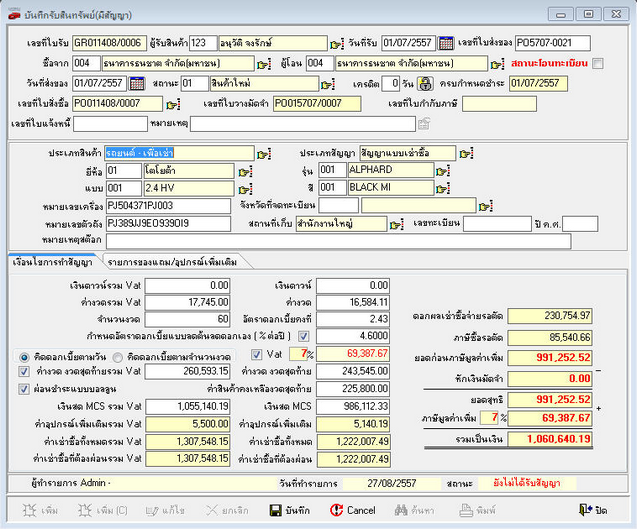Screen dimensions: 637x529
Task: Click the ปิด close form button
Action: click(x=593, y=510)
